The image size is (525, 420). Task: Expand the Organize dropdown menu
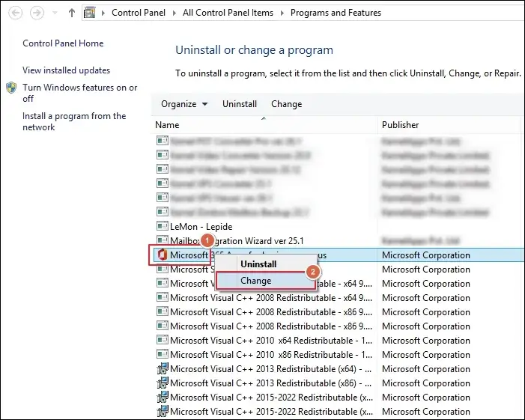(x=183, y=104)
